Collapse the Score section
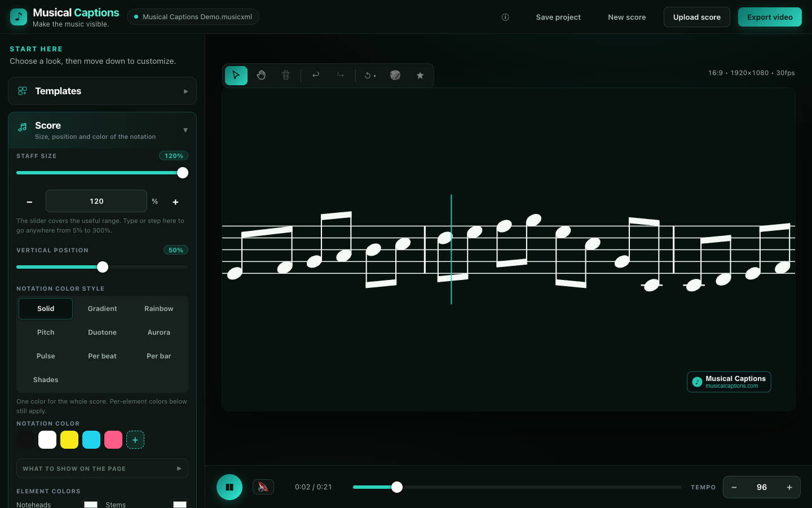Image resolution: width=812 pixels, height=508 pixels. [102, 130]
